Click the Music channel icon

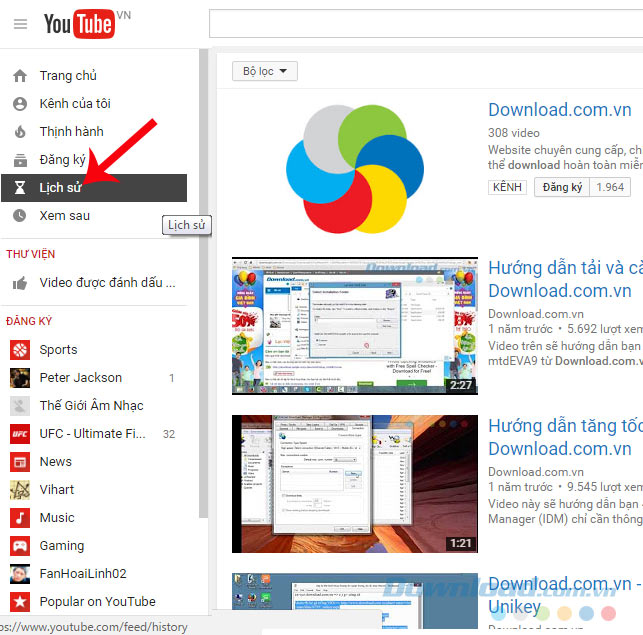[20, 518]
